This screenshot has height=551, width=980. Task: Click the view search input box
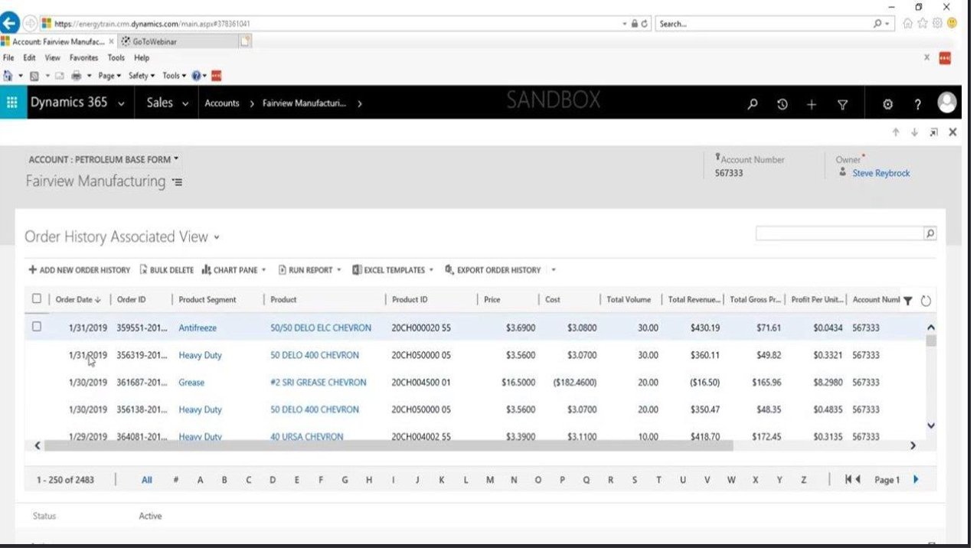[840, 234]
